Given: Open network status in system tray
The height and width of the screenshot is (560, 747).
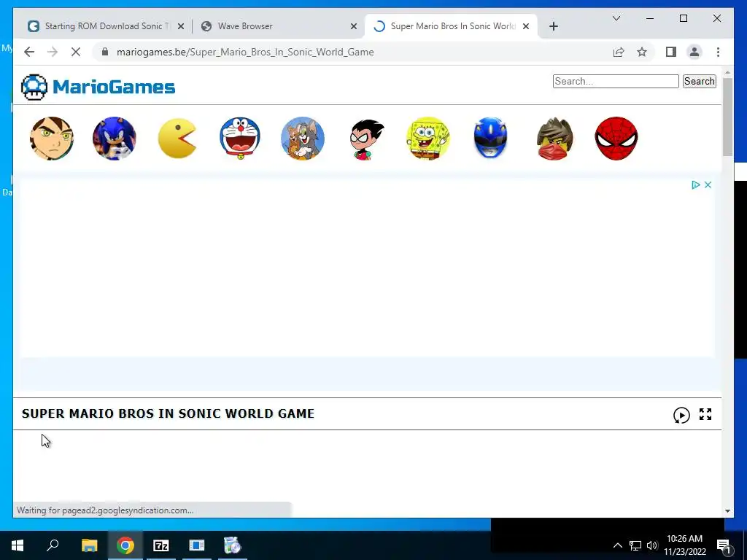Looking at the screenshot, I should click(x=635, y=545).
